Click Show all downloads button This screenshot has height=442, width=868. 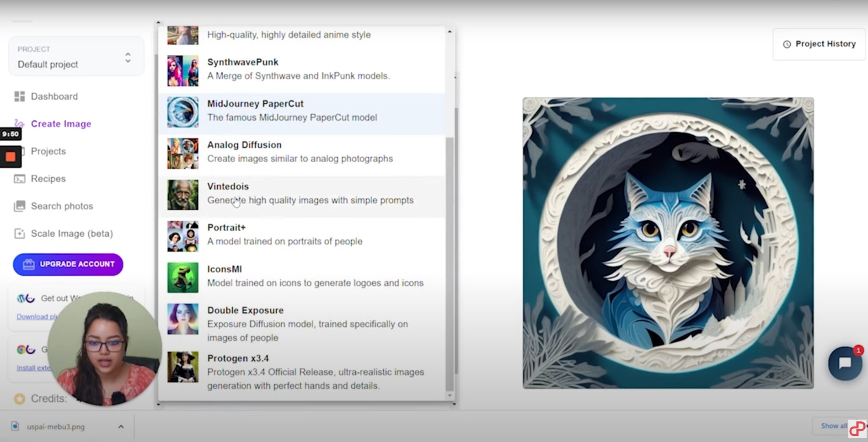tap(830, 426)
